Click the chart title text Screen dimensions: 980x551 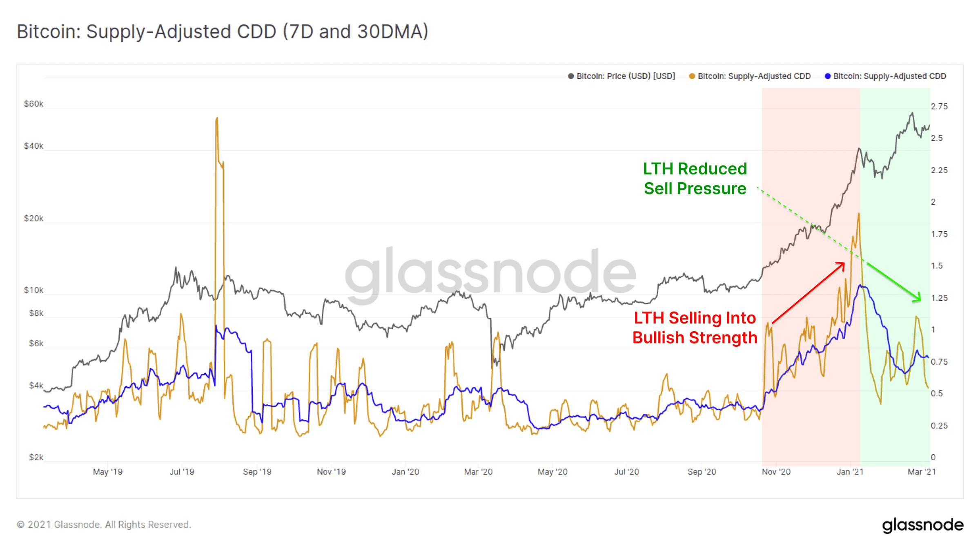223,32
